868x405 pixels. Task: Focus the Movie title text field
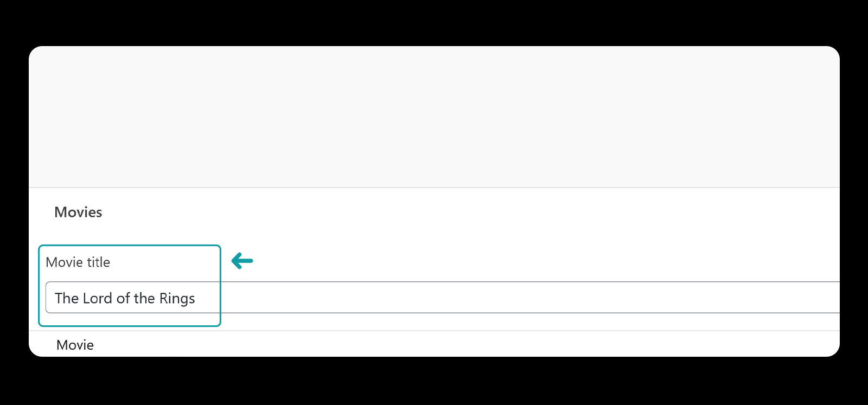(x=443, y=297)
